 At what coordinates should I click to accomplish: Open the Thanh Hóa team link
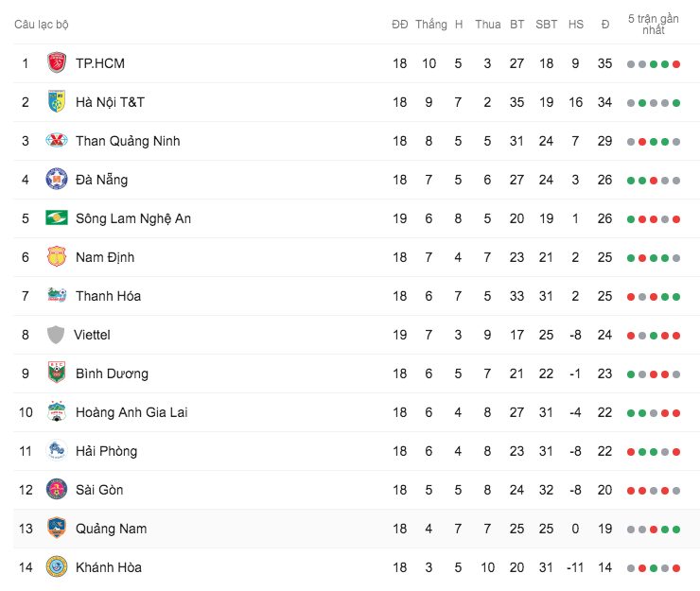pyautogui.click(x=108, y=296)
